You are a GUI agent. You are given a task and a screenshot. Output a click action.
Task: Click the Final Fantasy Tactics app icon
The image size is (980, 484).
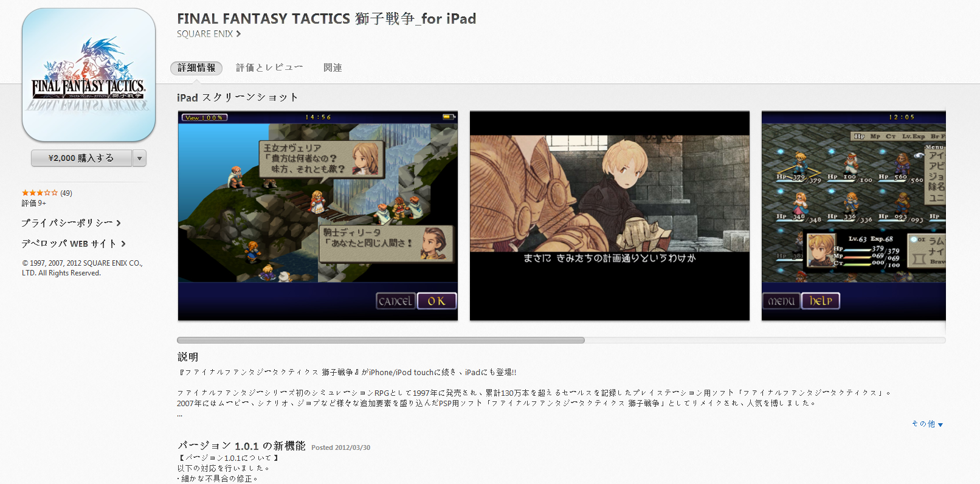click(x=89, y=75)
